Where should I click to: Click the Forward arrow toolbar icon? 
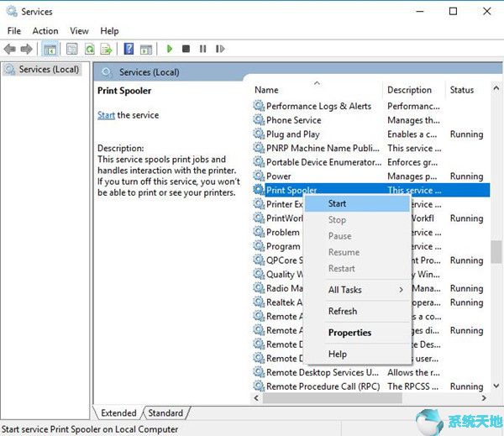point(26,49)
